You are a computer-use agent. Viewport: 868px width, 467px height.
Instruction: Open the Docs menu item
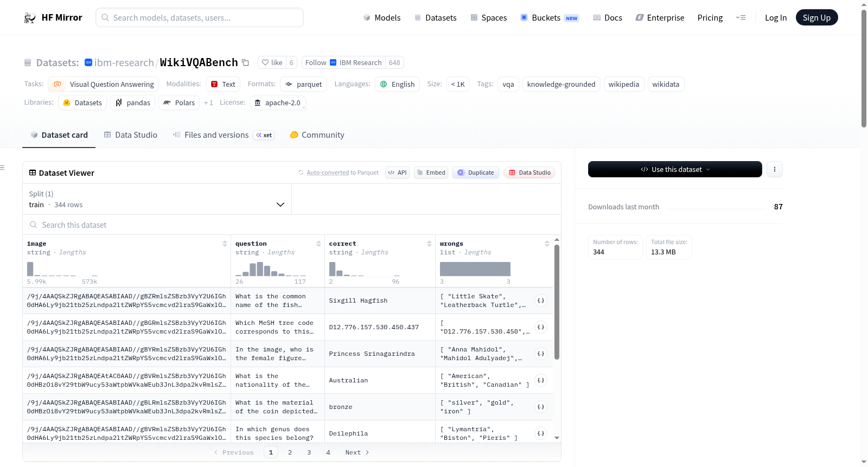click(608, 18)
